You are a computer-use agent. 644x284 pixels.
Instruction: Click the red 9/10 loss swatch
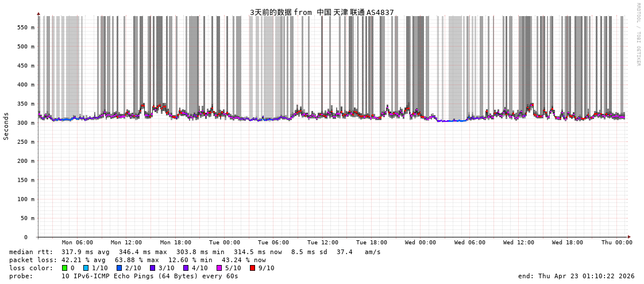point(252,268)
